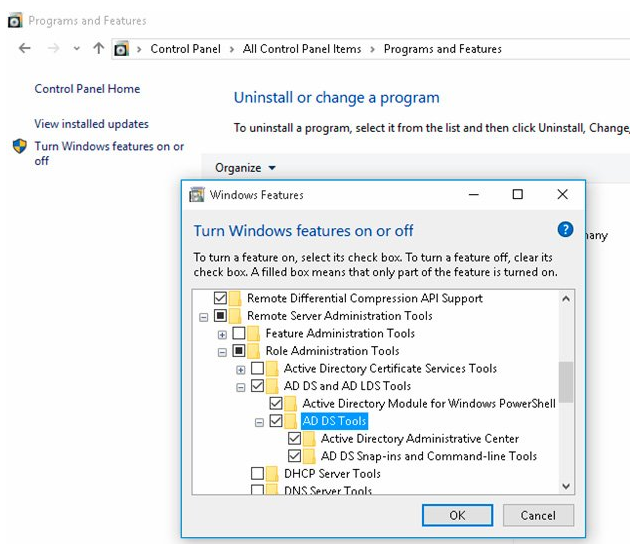The width and height of the screenshot is (631, 547).
Task: Open Turn Windows features on or off link
Action: click(x=109, y=153)
